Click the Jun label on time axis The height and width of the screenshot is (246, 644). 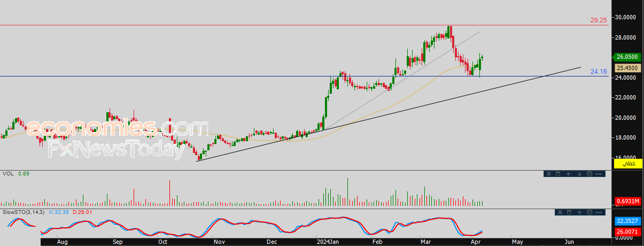[x=570, y=242]
